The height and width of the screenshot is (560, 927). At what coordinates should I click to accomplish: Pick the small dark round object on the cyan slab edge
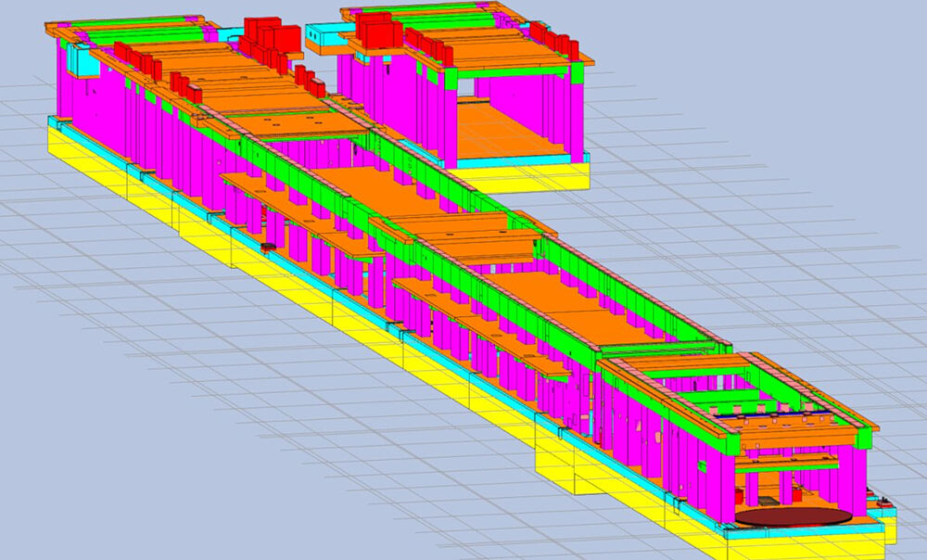[x=269, y=247]
